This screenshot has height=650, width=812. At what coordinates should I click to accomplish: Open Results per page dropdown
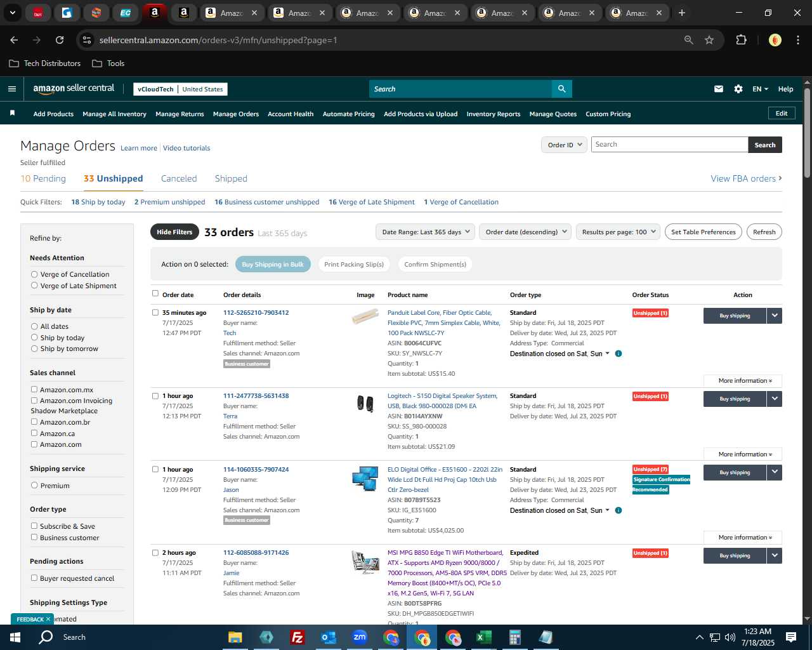click(619, 232)
